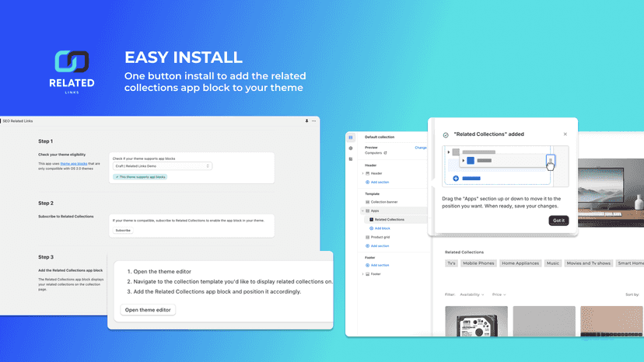Open the Craft | Related Links Demo theme dropdown
The image size is (644, 362).
(x=163, y=166)
